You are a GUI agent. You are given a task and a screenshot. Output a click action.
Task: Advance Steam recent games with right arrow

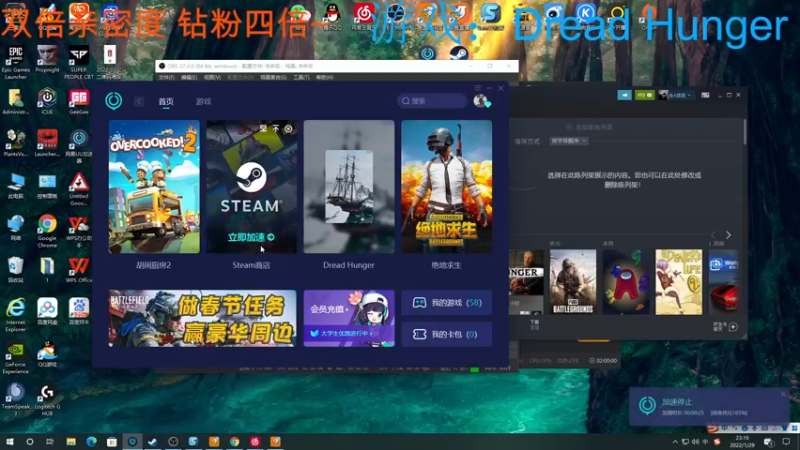[728, 235]
